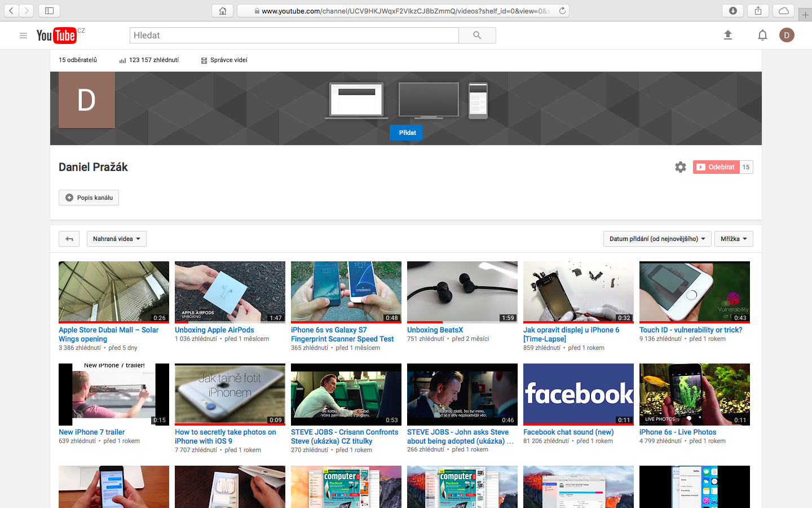Open the Apple Store Dubai Mall video title
The width and height of the screenshot is (812, 508).
pos(109,334)
